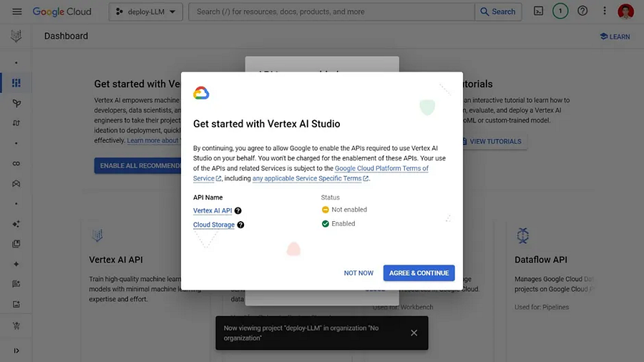Viewport: 644px width, 362px height.
Task: Click the LEARN link
Action: [615, 36]
